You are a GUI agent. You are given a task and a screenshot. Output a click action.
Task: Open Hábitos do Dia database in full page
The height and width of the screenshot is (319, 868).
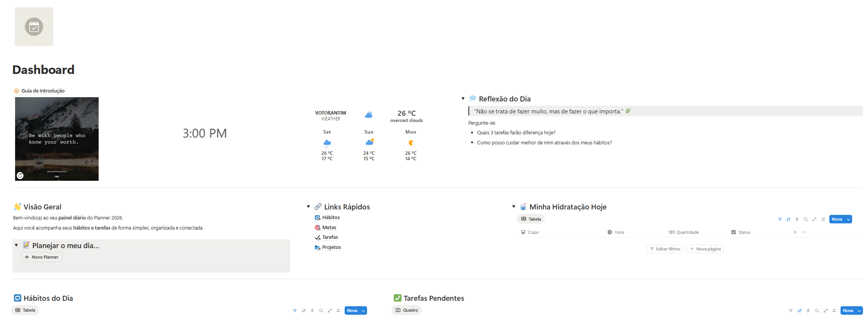pos(330,311)
